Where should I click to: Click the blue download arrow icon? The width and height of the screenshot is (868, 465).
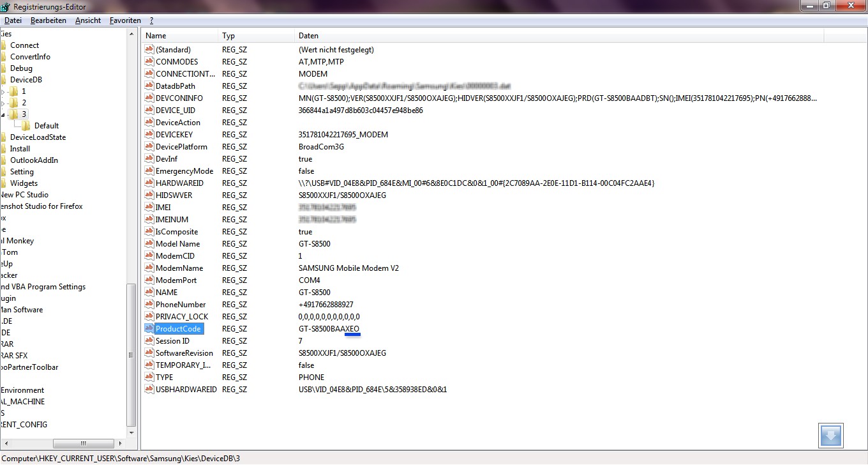point(831,436)
